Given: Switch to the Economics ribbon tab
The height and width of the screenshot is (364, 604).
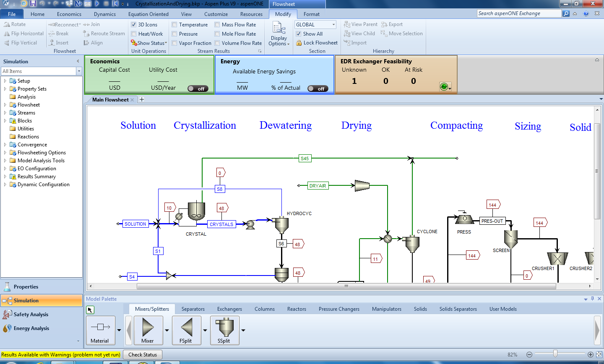Looking at the screenshot, I should (69, 14).
